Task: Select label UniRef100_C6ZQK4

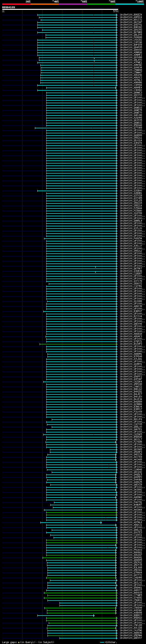Action: pos(131,382)
